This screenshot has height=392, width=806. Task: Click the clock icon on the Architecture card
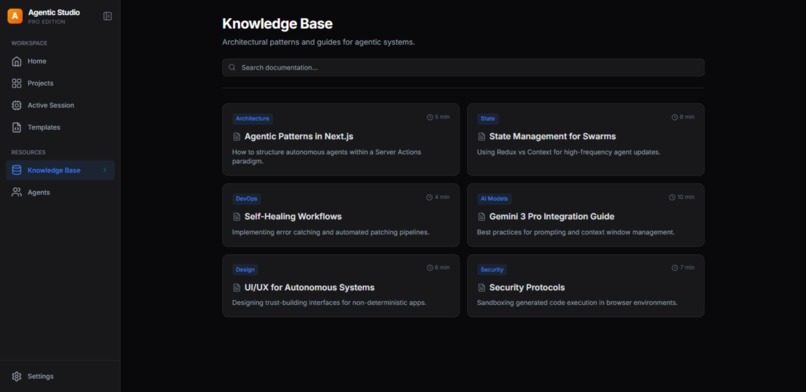(430, 117)
